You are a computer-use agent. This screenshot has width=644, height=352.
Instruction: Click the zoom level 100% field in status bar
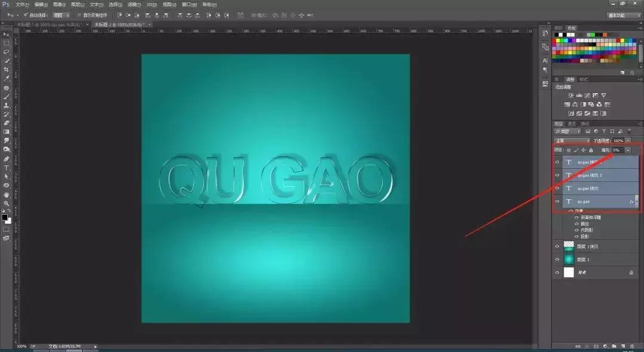coord(22,347)
